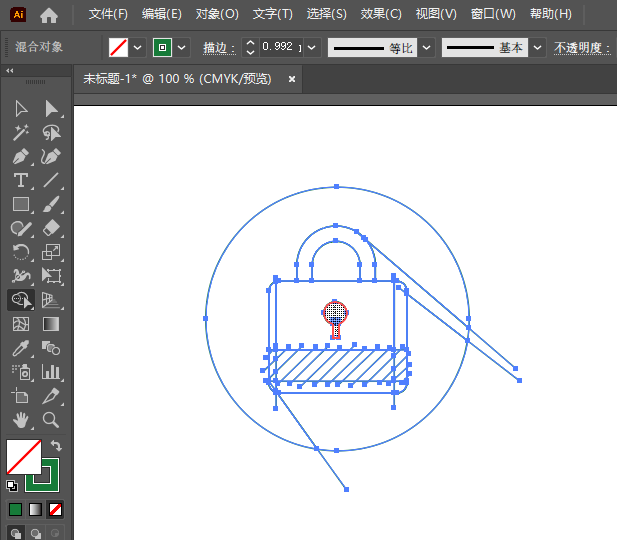Select the Column Graph tool
617x540 pixels.
(x=51, y=372)
